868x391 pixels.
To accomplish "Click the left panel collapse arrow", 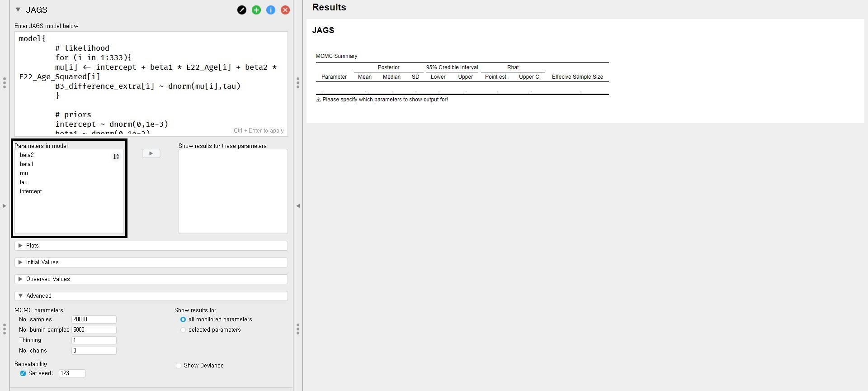I will tap(5, 206).
